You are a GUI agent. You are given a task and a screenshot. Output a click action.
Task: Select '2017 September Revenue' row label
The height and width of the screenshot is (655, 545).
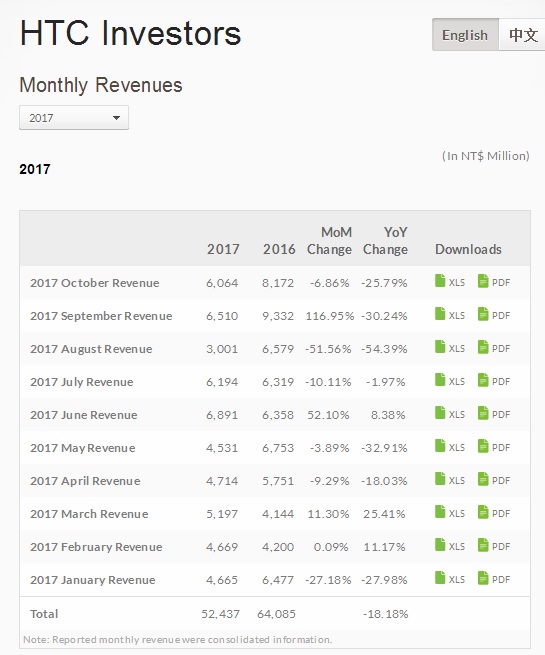tap(101, 316)
